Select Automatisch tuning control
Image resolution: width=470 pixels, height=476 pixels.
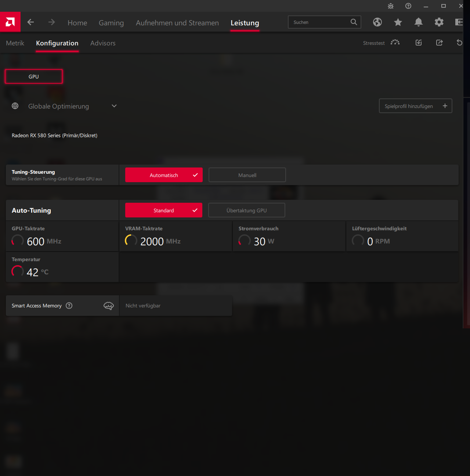pos(164,175)
